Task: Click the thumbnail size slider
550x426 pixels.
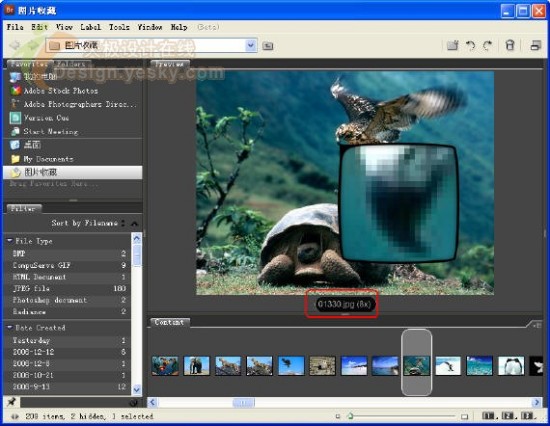Action: click(x=402, y=417)
